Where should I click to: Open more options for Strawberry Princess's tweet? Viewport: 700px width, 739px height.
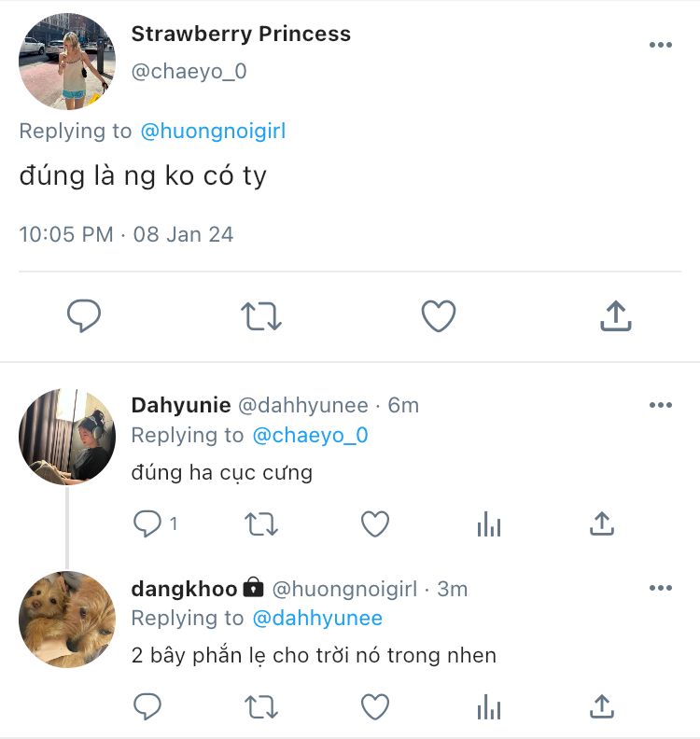point(661,45)
